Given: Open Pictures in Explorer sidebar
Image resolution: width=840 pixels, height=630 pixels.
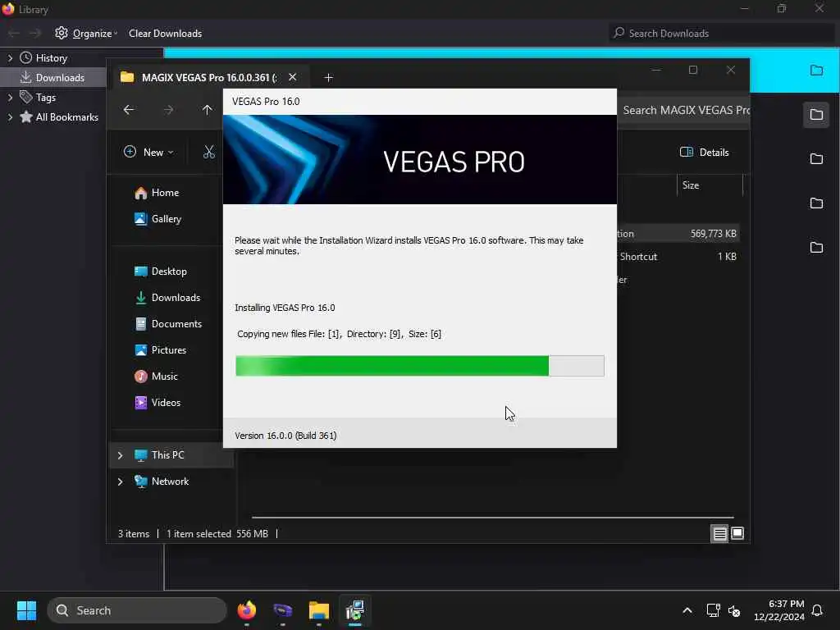Looking at the screenshot, I should [160, 350].
